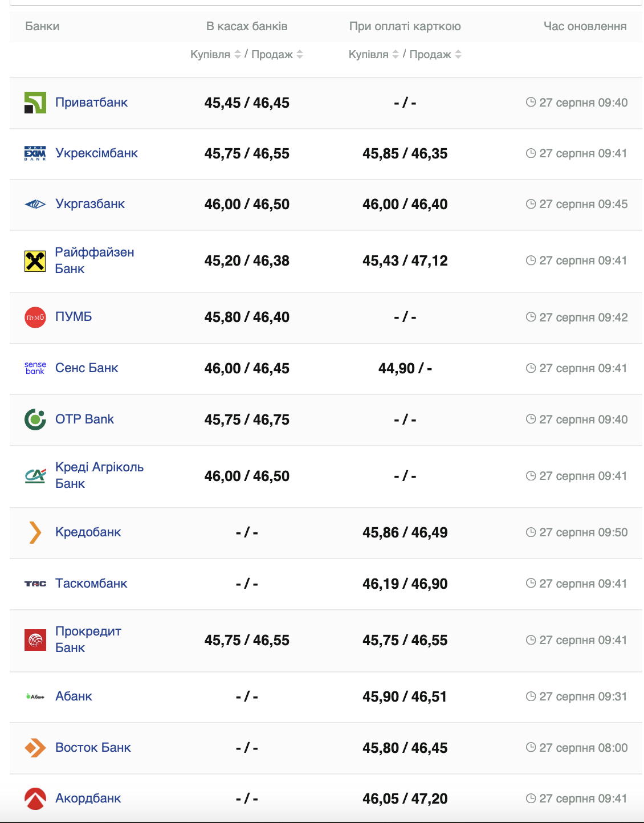
Task: Click the Sense Bank logo icon
Action: coord(35,368)
